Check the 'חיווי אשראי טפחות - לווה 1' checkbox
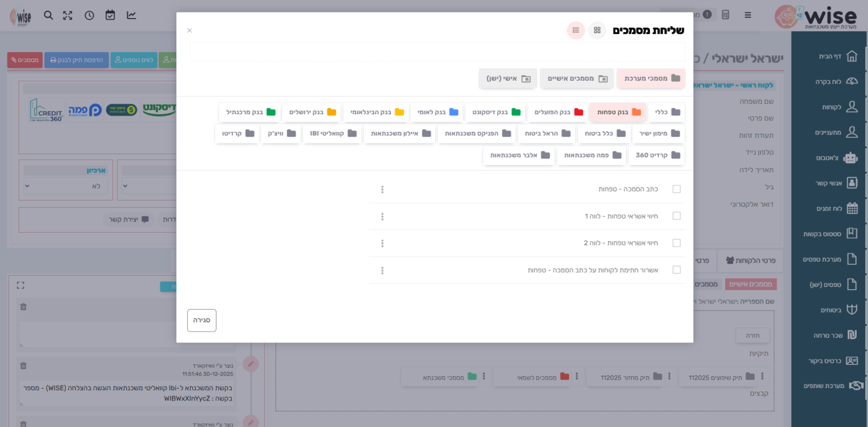This screenshot has height=427, width=868. point(676,216)
